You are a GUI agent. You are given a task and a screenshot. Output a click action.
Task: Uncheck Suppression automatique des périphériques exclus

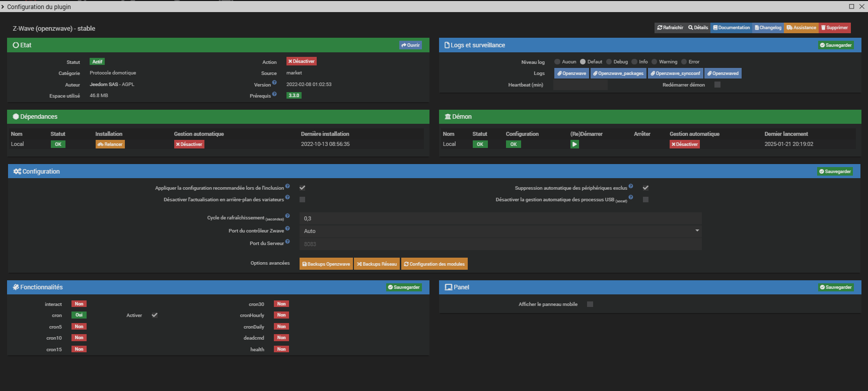tap(645, 188)
